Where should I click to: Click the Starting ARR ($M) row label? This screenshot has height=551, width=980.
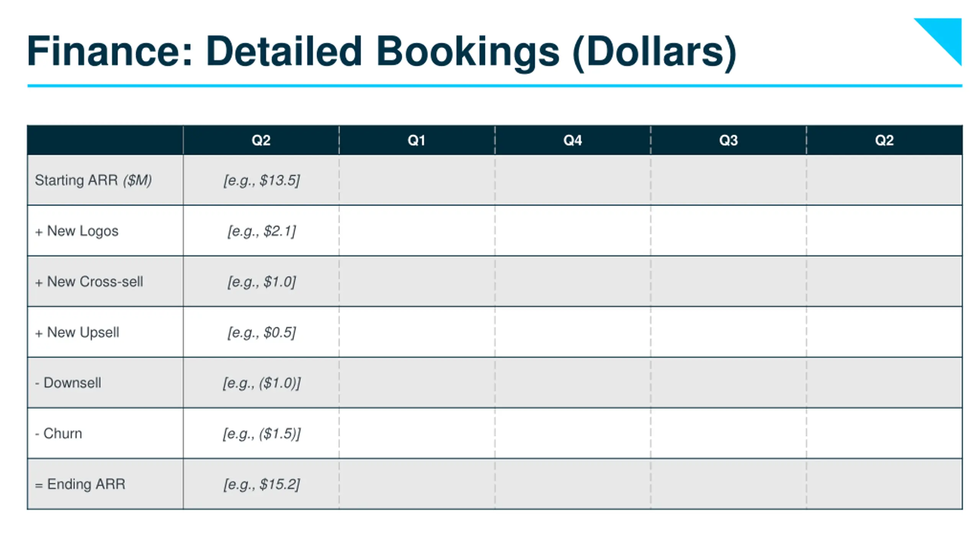(93, 180)
